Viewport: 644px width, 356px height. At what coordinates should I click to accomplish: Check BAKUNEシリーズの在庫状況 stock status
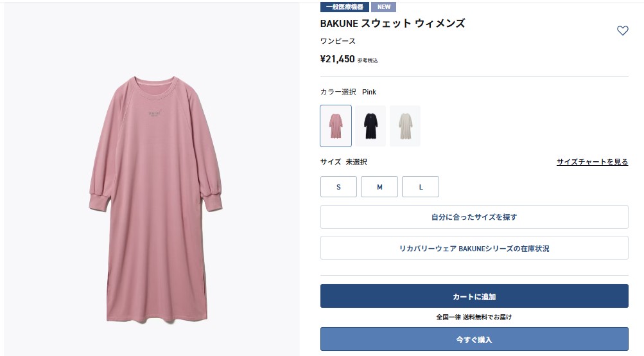click(x=474, y=248)
